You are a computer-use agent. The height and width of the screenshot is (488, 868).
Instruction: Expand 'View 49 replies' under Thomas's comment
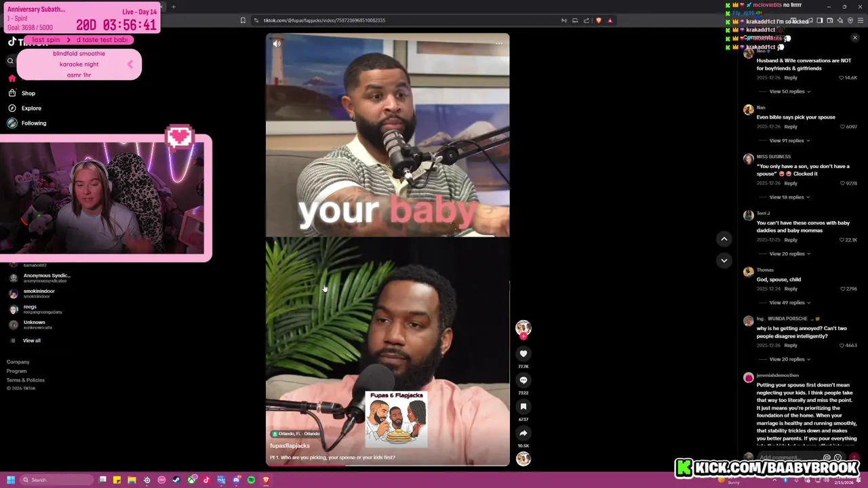pos(789,302)
